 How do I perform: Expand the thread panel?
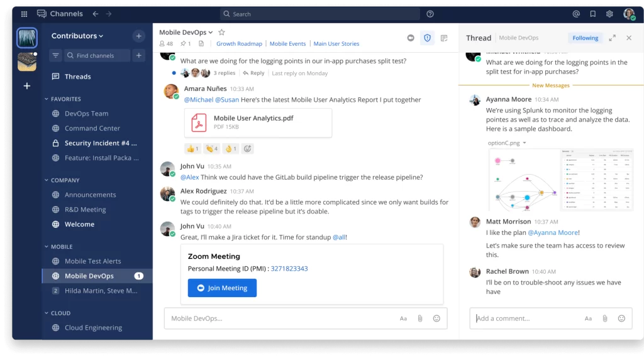tap(613, 38)
